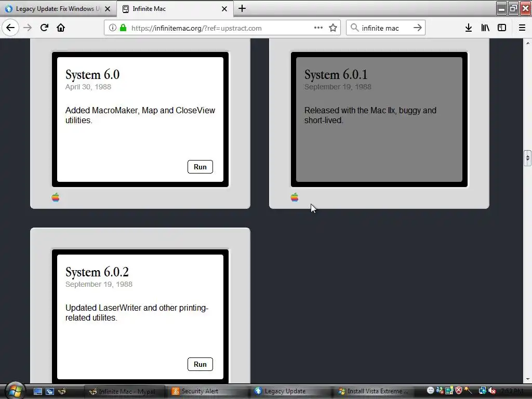
Task: Open a new browser tab
Action: tap(242, 8)
